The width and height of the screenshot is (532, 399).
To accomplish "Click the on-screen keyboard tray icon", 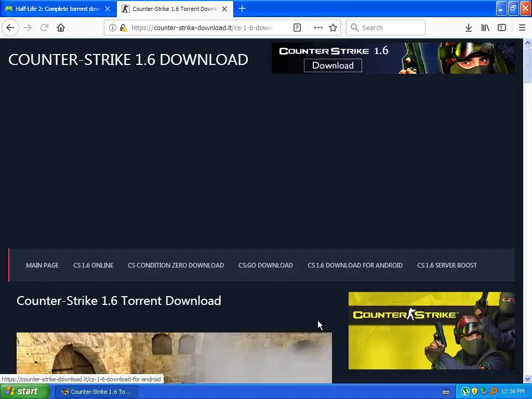I will pyautogui.click(x=446, y=392).
